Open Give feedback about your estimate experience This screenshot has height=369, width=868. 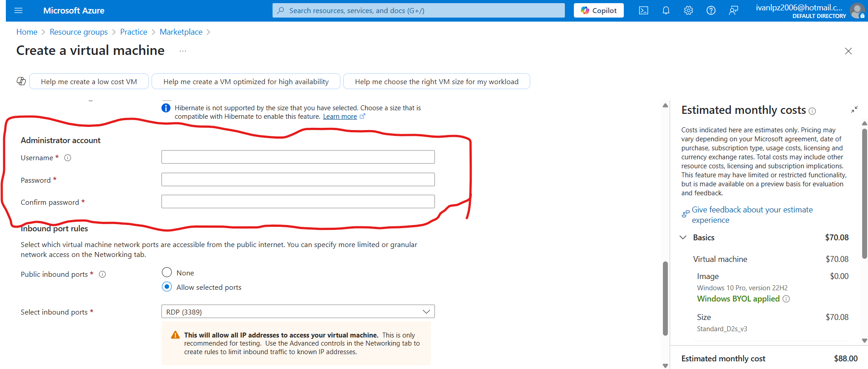pyautogui.click(x=752, y=215)
